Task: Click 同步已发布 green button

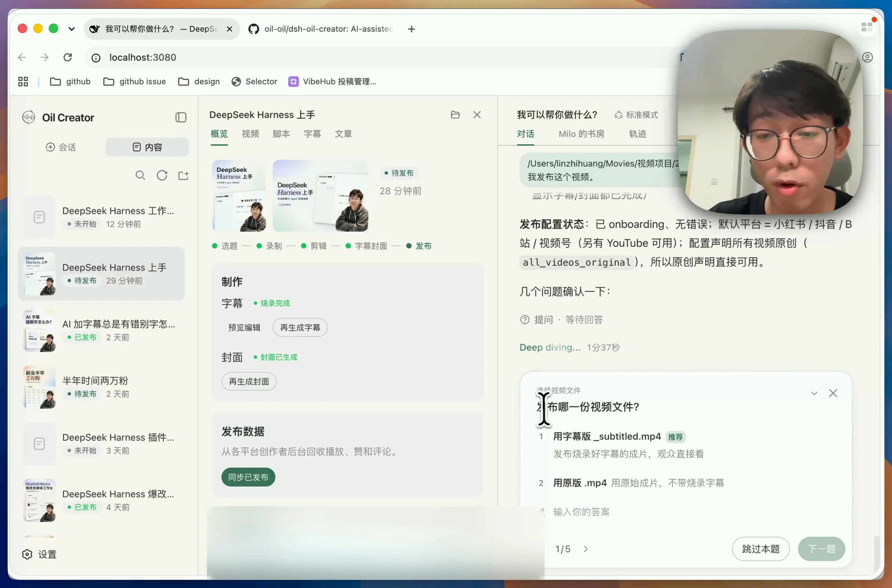Action: point(248,477)
